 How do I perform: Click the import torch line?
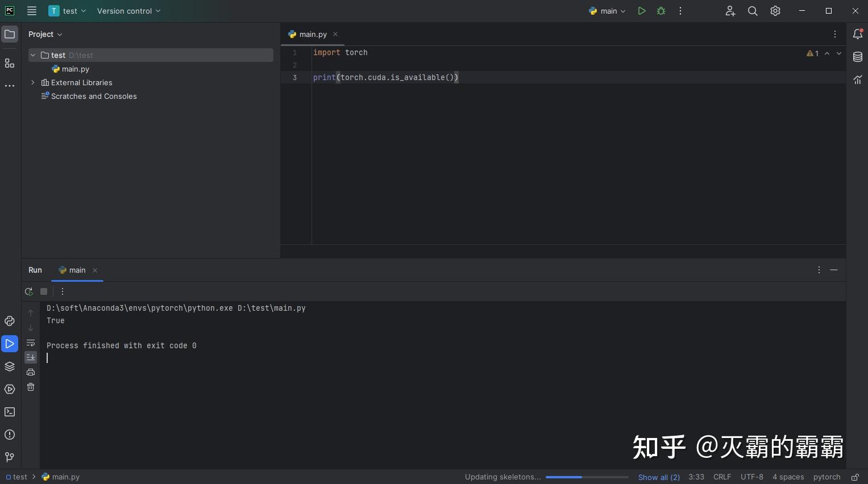(x=340, y=52)
